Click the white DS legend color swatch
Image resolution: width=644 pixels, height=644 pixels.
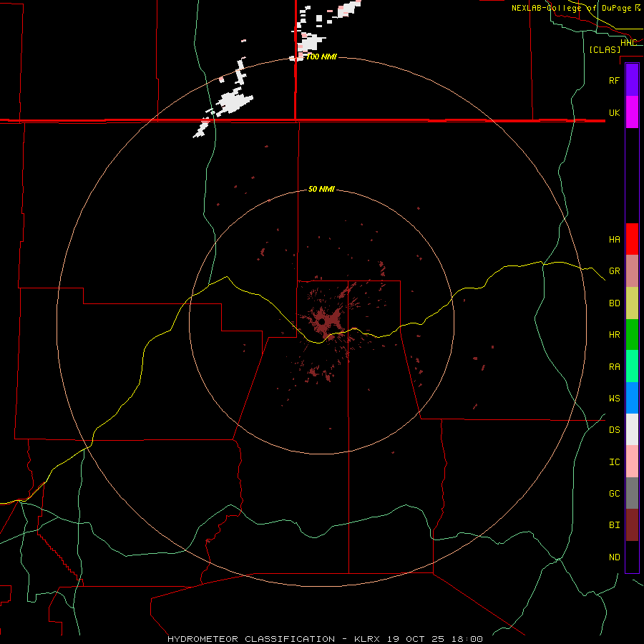point(632,429)
